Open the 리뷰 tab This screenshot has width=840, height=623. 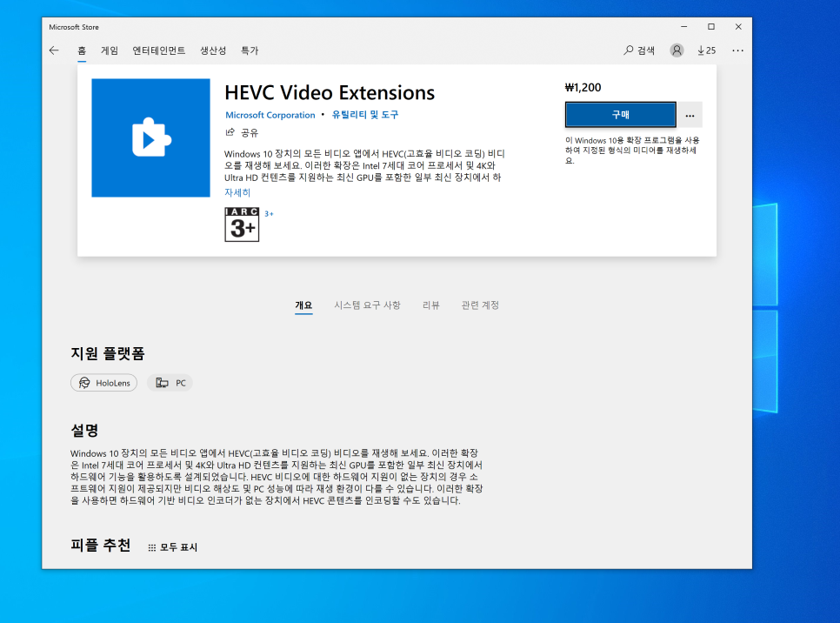[430, 305]
